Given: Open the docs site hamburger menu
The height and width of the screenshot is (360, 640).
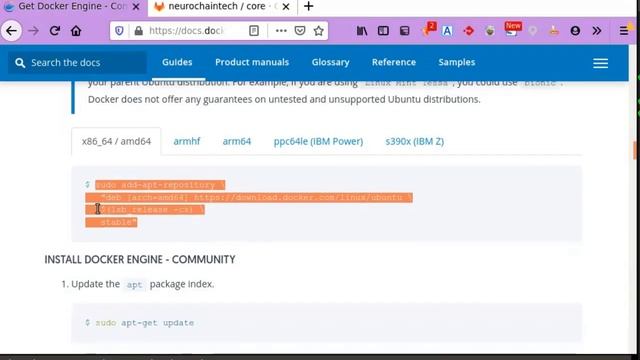Looking at the screenshot, I should click(600, 63).
